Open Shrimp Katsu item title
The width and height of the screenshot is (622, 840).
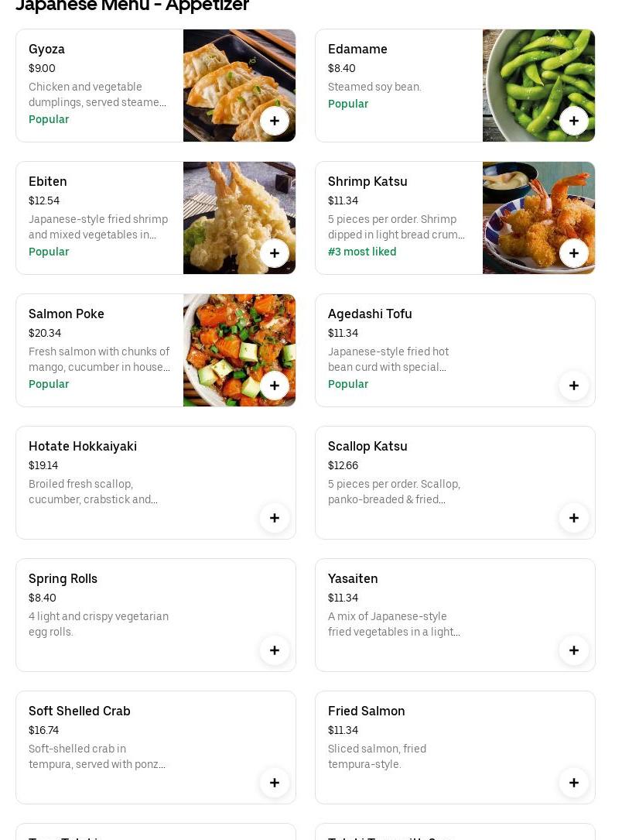coord(367,181)
